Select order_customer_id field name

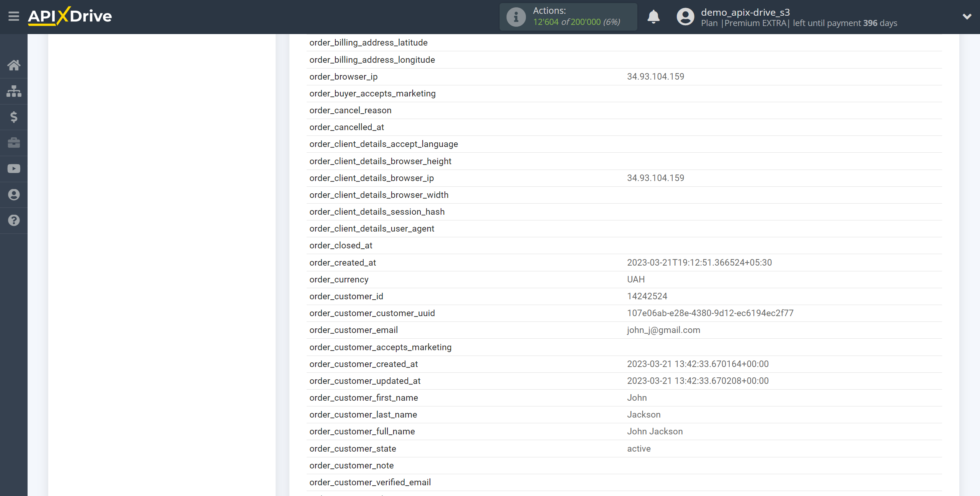click(346, 296)
